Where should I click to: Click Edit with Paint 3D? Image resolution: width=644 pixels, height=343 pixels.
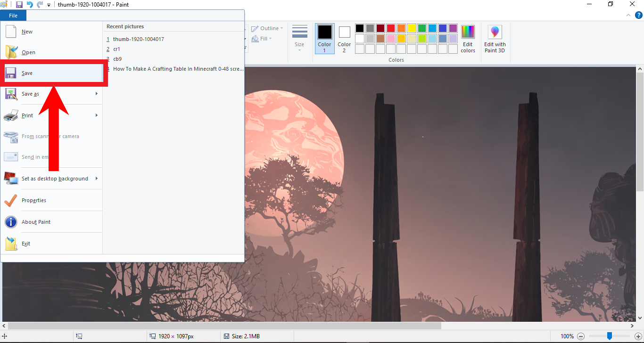[495, 39]
